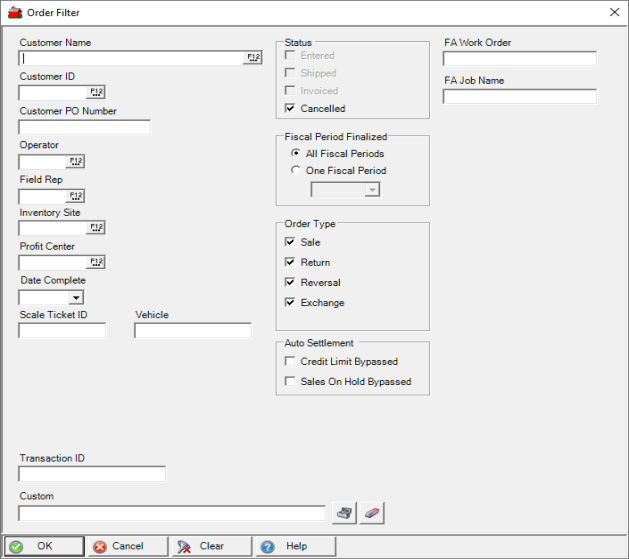
Task: Open the Customer ID F12 lookup
Action: pyautogui.click(x=96, y=93)
